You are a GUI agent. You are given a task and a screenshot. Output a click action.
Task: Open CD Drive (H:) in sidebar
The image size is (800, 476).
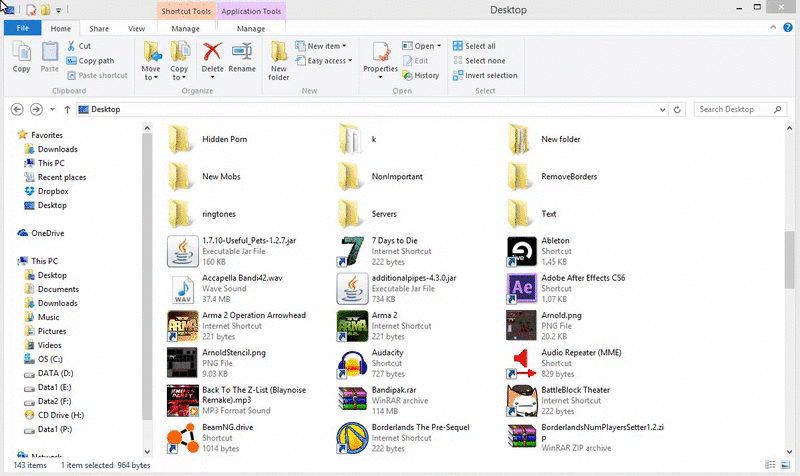coord(54,415)
